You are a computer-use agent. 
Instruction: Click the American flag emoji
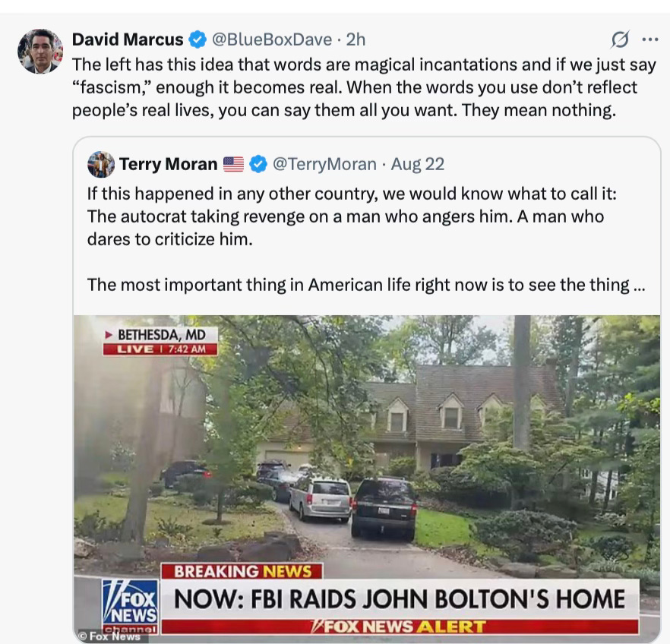(x=234, y=164)
